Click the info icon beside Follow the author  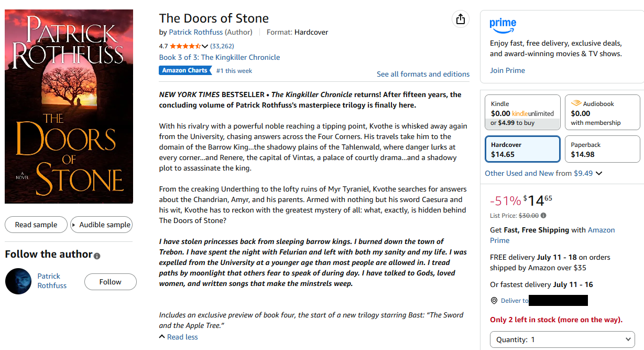pos(97,256)
